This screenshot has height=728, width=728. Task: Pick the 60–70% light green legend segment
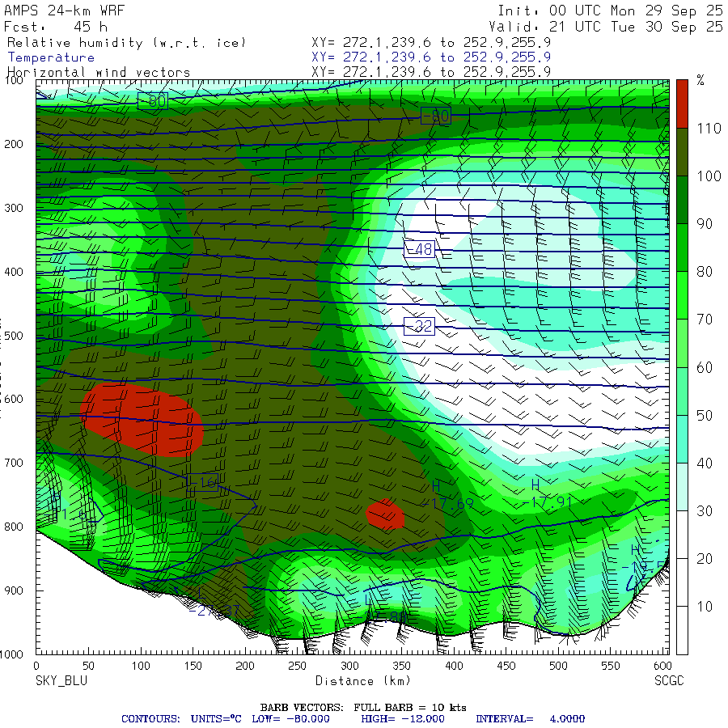pos(682,343)
